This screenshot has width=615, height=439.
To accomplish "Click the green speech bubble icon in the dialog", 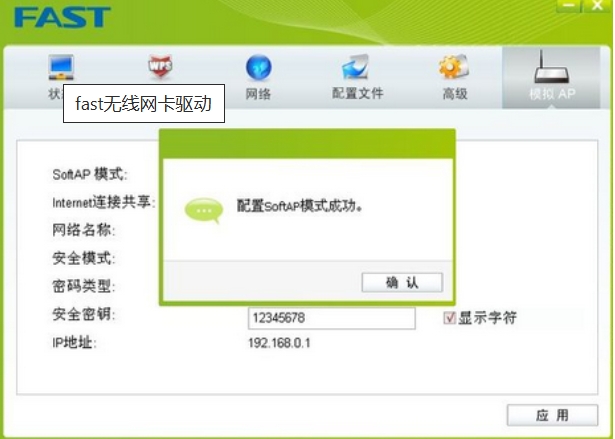I will coord(204,210).
